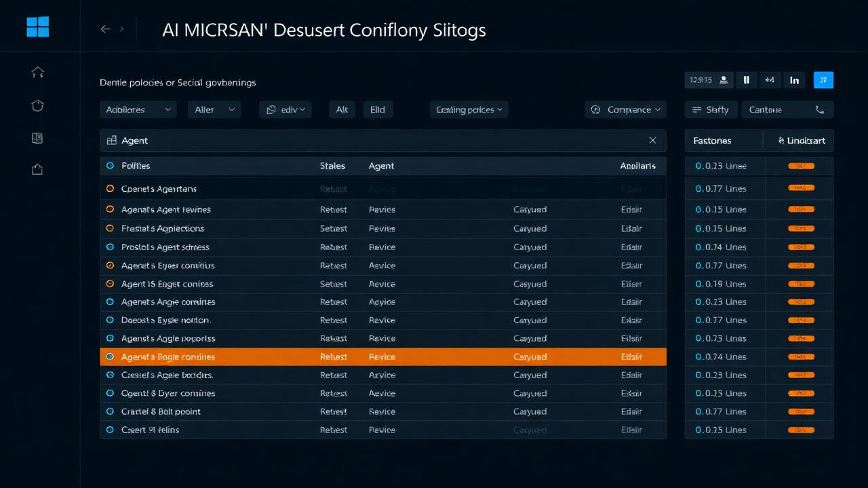Clear the Agent field with X
The height and width of the screenshot is (488, 868).
coord(652,140)
